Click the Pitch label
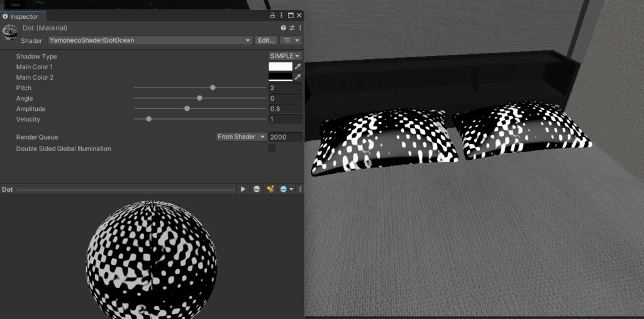The height and width of the screenshot is (319, 644). coord(24,88)
